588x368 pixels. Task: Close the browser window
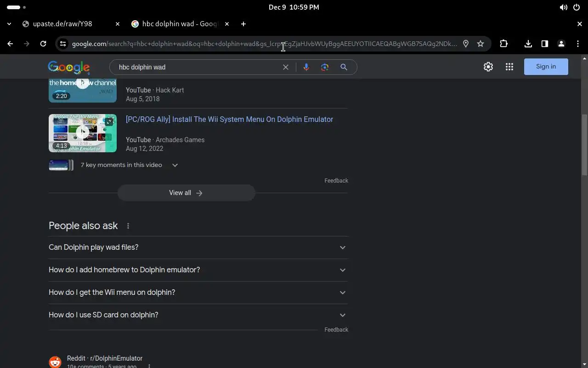(x=580, y=24)
